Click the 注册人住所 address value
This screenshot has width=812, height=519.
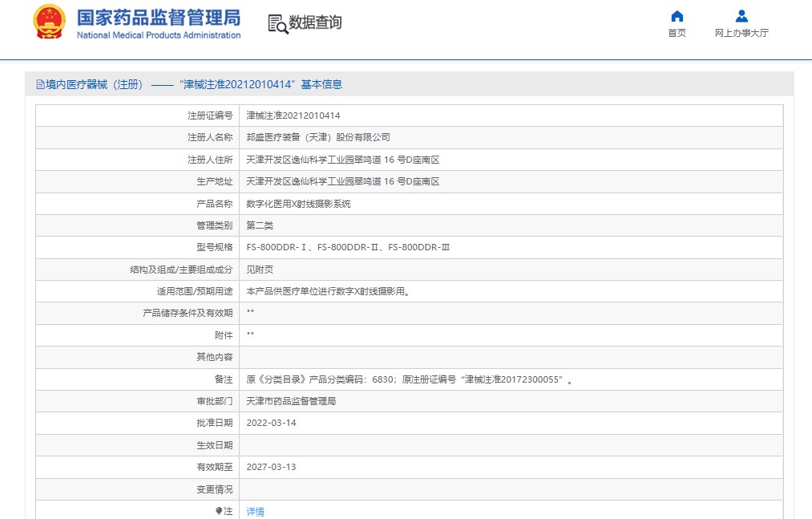pos(343,160)
